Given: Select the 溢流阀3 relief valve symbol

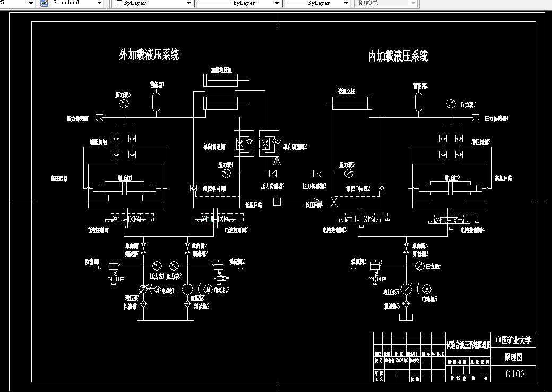Looking at the screenshot, I should (x=376, y=266).
